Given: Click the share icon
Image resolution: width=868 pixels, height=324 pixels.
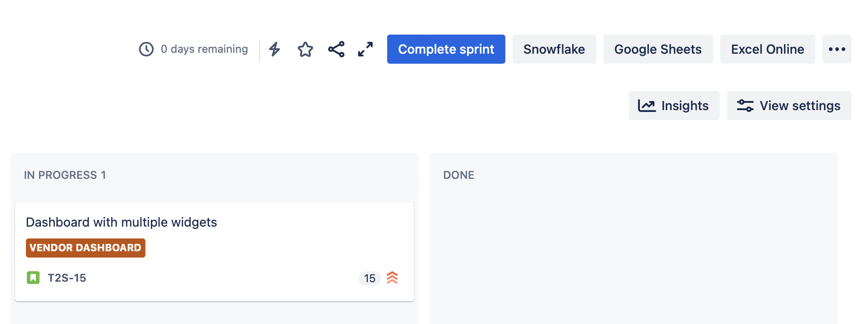Looking at the screenshot, I should click(x=336, y=49).
